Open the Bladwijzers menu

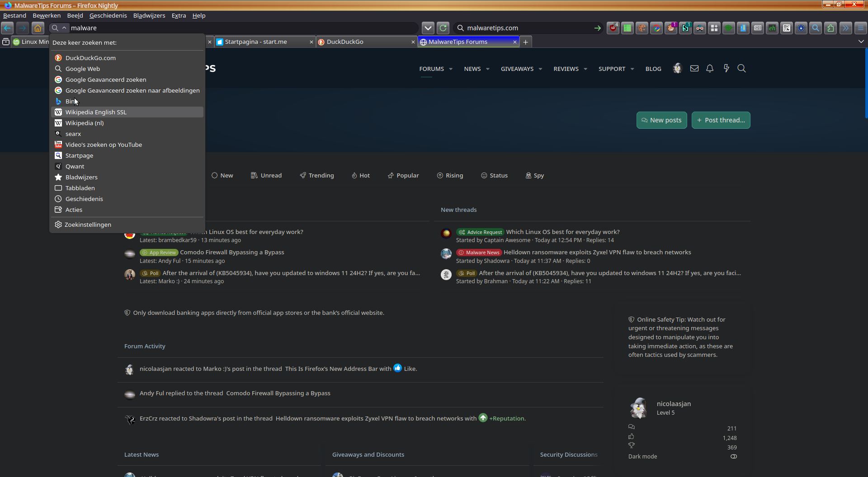[x=149, y=15]
